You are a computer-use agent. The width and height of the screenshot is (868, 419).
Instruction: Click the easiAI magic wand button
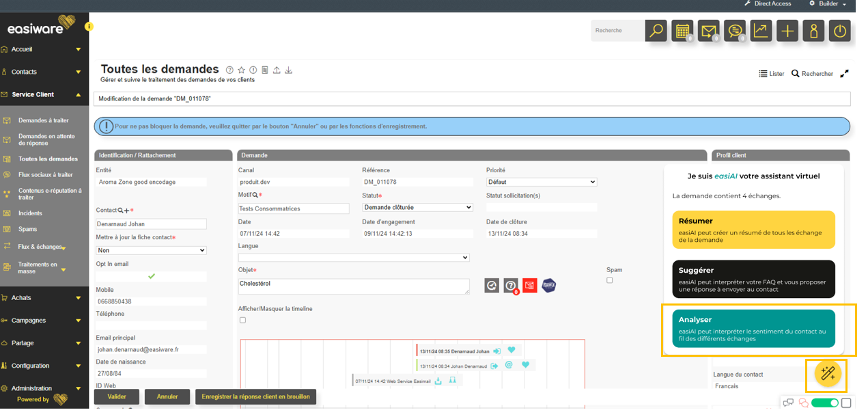[828, 373]
